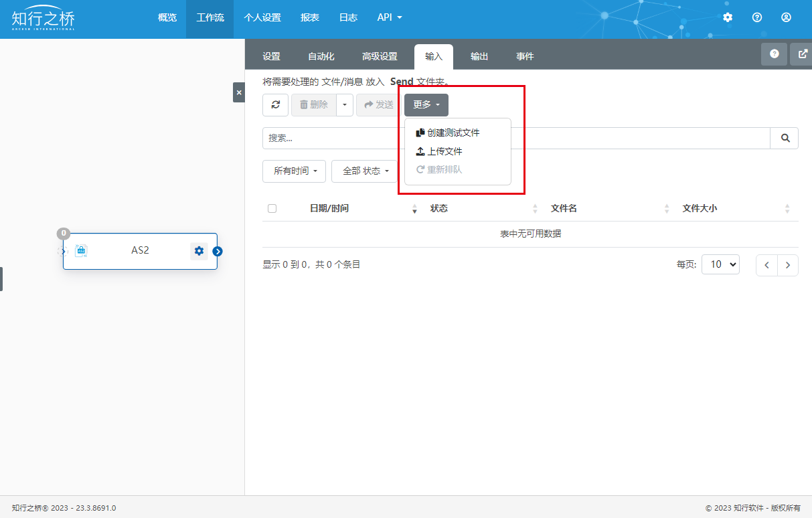Open the AS2 connector gear settings
This screenshot has width=812, height=518.
(x=199, y=251)
